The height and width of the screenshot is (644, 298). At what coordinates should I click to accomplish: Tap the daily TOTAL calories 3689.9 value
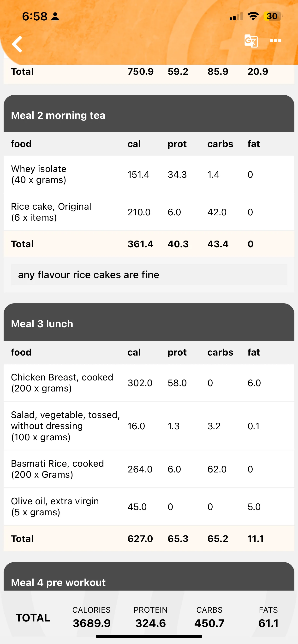click(92, 623)
